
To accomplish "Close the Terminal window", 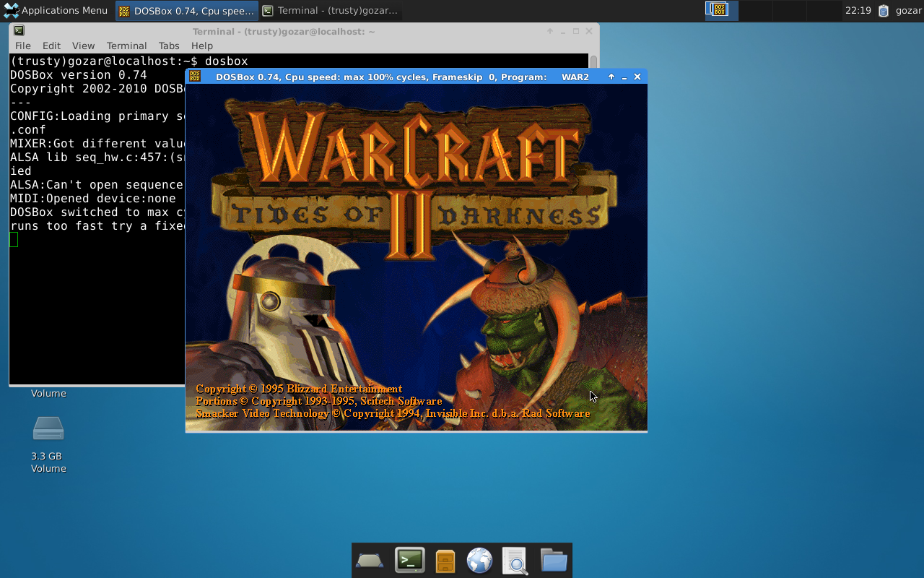I will coord(589,31).
